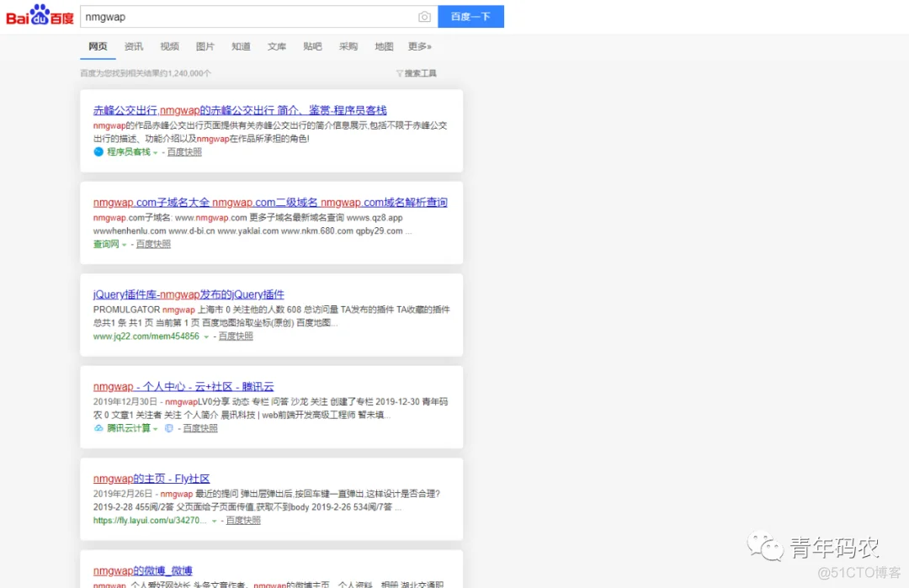The height and width of the screenshot is (588, 909).
Task: Open the 图片 tab
Action: (x=205, y=46)
